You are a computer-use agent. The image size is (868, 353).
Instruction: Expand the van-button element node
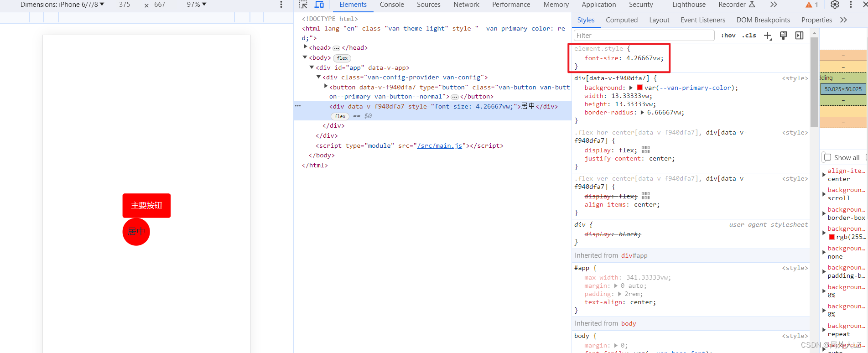326,86
